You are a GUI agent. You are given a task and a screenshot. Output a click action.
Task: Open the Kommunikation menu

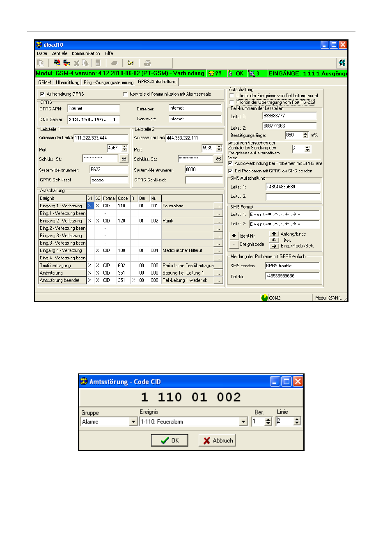[x=86, y=53]
